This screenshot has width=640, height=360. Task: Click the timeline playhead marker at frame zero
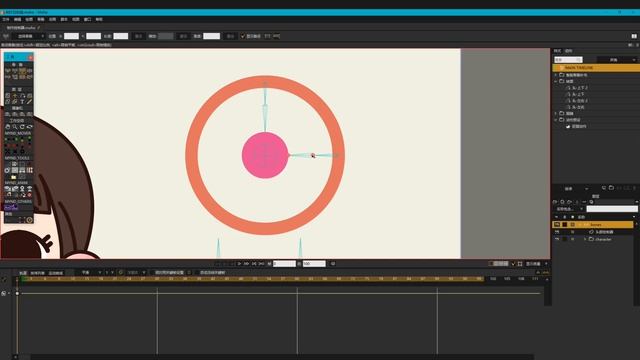pyautogui.click(x=17, y=293)
